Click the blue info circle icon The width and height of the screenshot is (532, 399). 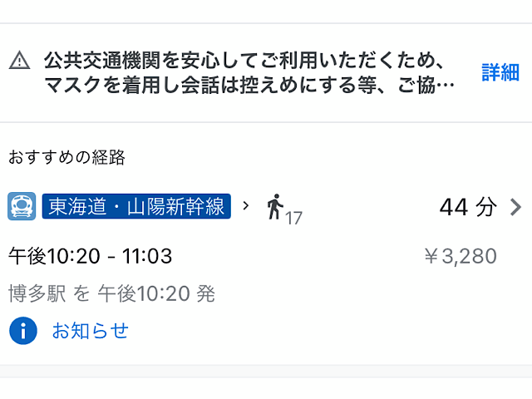[23, 331]
